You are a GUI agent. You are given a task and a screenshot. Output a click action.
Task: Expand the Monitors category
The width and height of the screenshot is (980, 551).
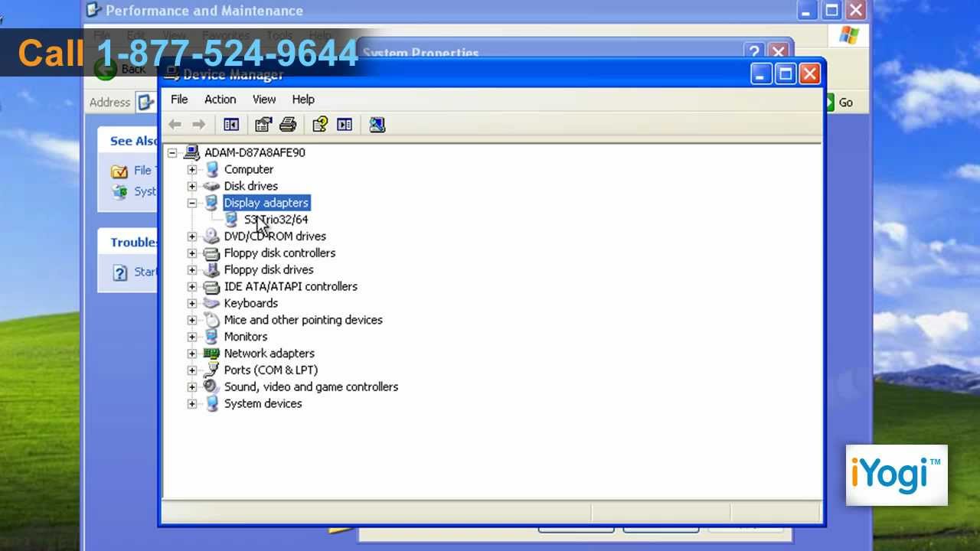(191, 337)
